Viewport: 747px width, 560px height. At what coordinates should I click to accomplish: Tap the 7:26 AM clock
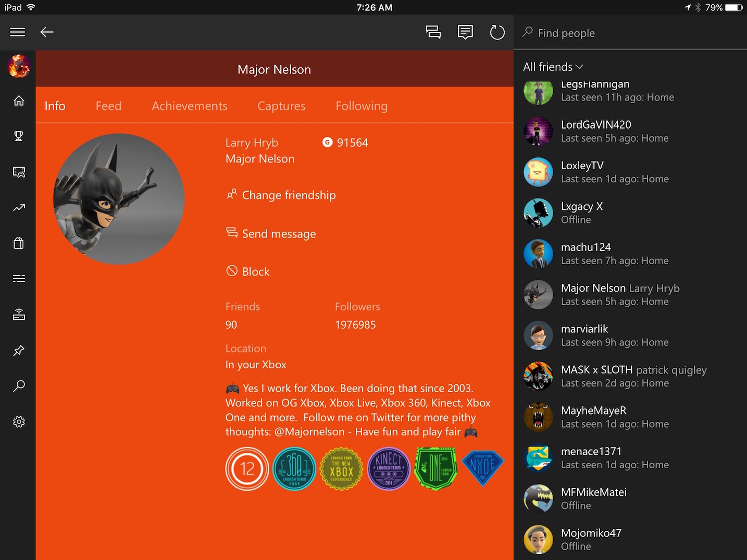[x=374, y=7]
